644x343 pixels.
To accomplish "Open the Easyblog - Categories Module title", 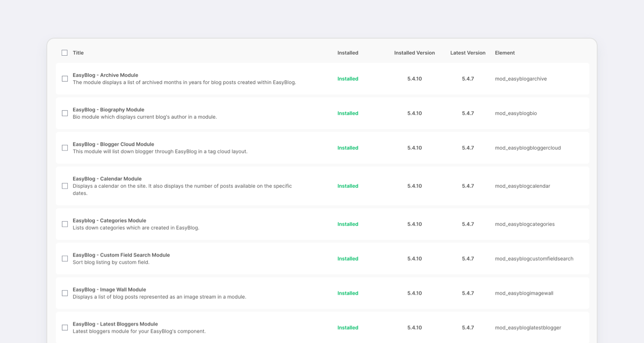I will [x=109, y=220].
